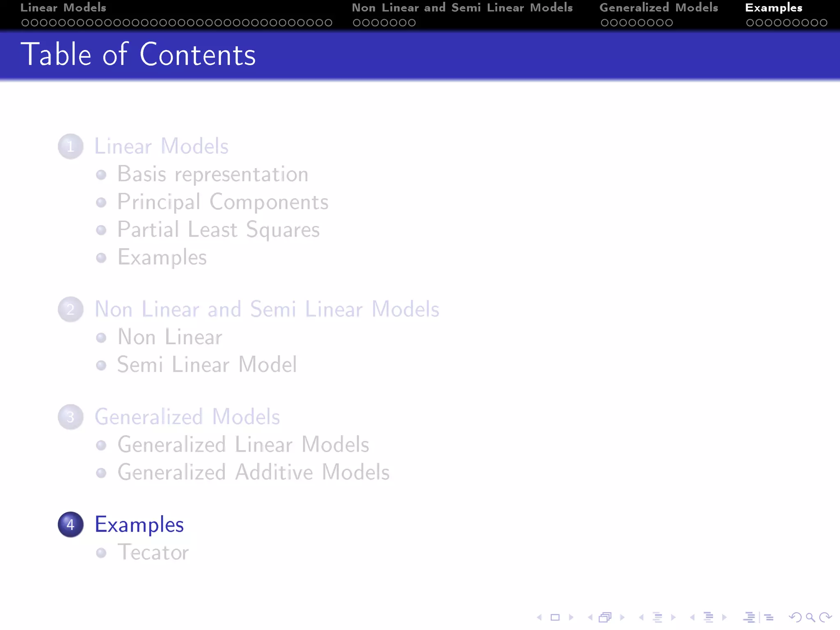Jump to section 1 Linear Models
This screenshot has height=630, width=840.
(161, 146)
